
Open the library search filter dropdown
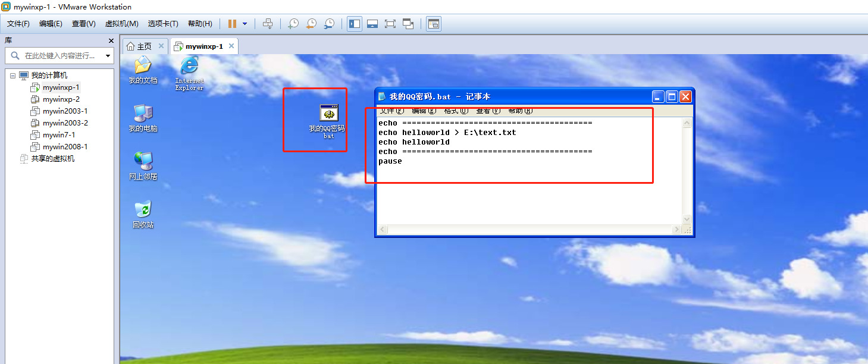coord(108,56)
